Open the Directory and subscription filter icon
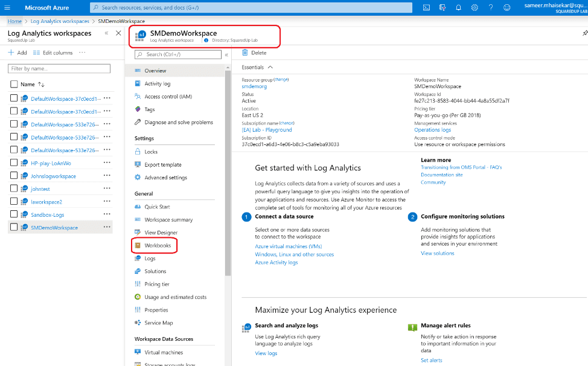 (443, 7)
